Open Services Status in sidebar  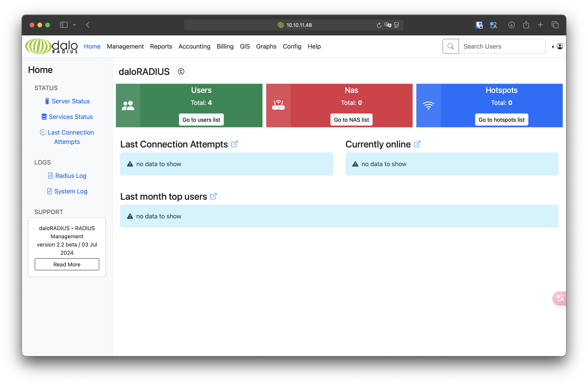point(67,117)
